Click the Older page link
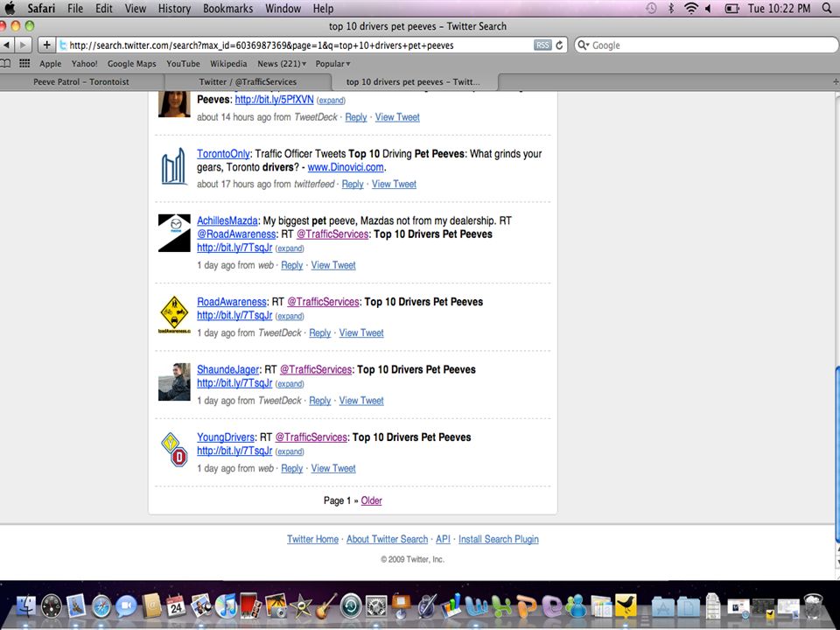This screenshot has height=630, width=840. 371,500
